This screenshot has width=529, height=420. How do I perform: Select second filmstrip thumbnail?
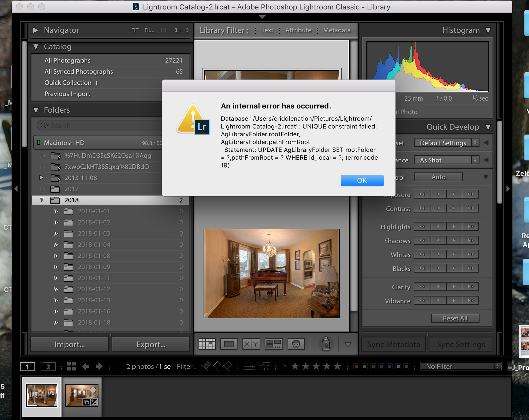tap(82, 396)
